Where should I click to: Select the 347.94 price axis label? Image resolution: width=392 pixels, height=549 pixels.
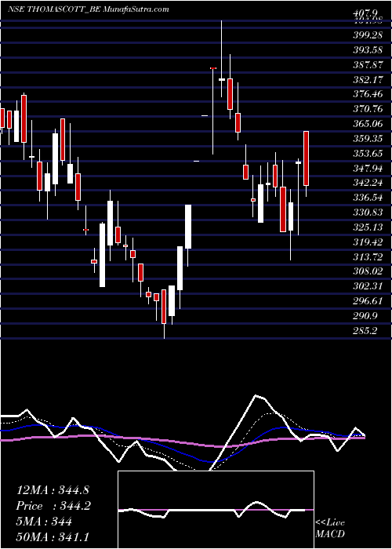[x=368, y=169]
